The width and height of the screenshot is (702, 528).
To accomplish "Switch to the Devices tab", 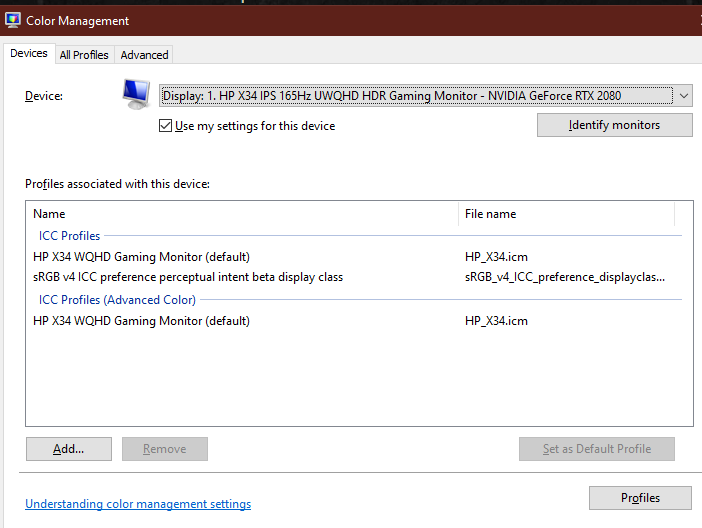I will [28, 54].
